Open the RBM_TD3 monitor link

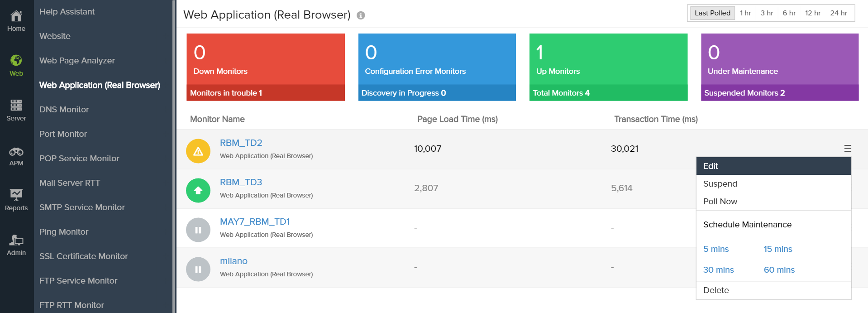(x=241, y=182)
